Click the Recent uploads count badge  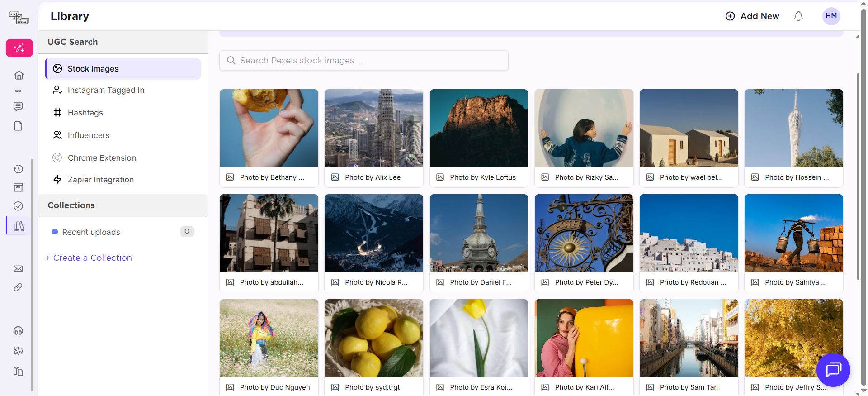[187, 231]
